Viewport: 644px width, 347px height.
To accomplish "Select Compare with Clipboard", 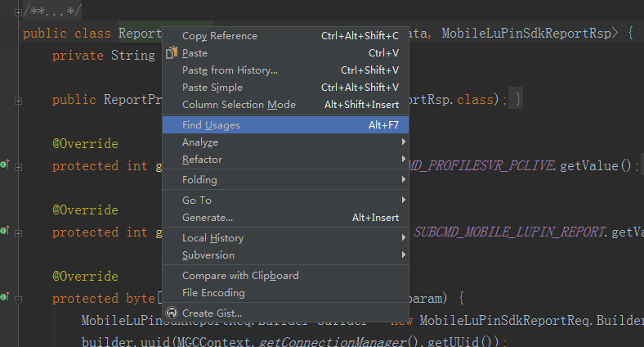I will 240,276.
